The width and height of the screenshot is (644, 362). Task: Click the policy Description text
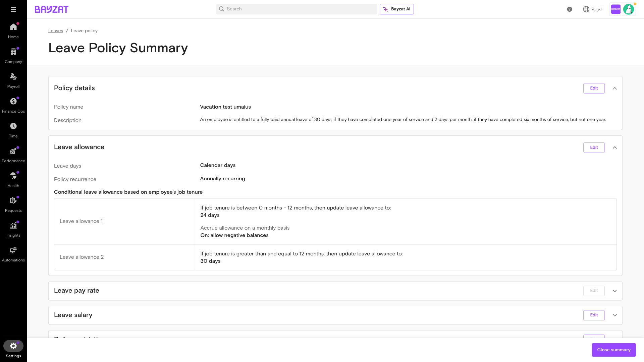(403, 120)
